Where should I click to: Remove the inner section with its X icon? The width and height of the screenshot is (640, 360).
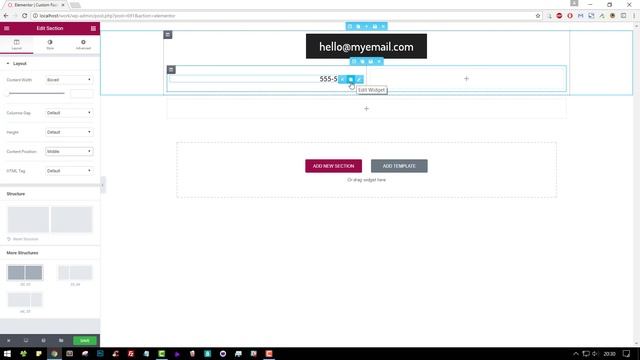click(379, 62)
